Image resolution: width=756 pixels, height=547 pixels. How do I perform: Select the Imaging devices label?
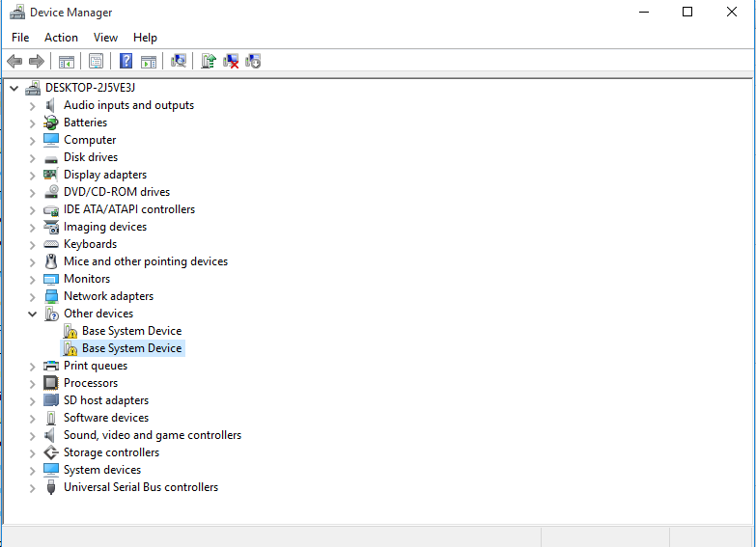(x=105, y=227)
